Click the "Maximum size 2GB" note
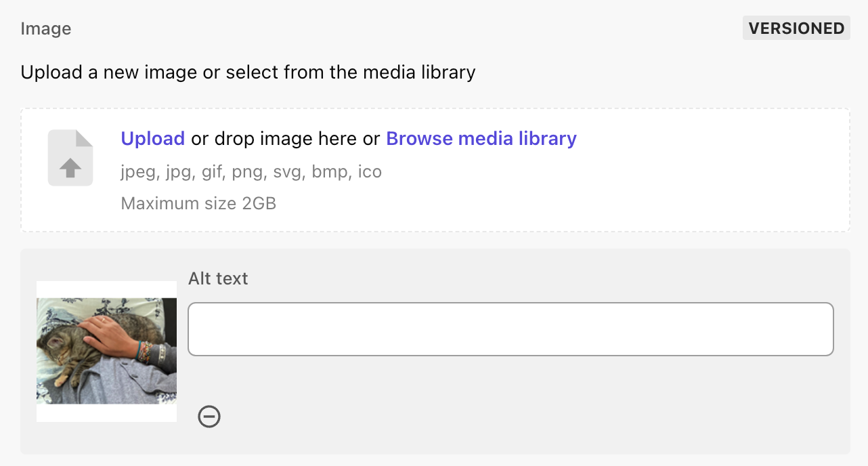The image size is (868, 466). point(198,203)
